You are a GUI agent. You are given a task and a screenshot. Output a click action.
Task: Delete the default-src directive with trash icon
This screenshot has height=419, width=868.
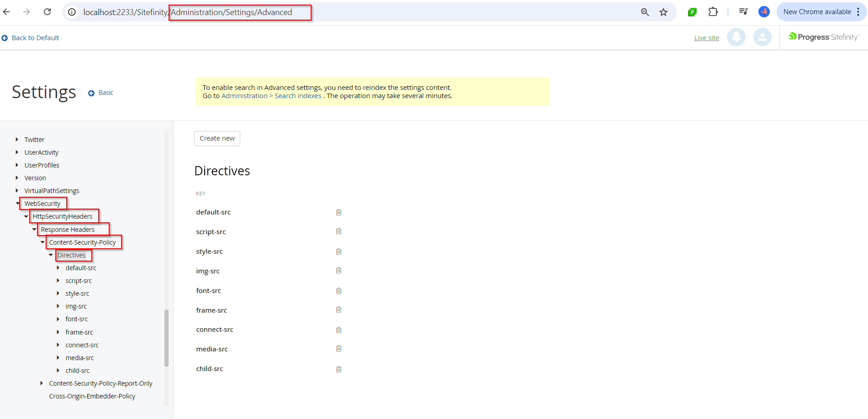(x=339, y=212)
